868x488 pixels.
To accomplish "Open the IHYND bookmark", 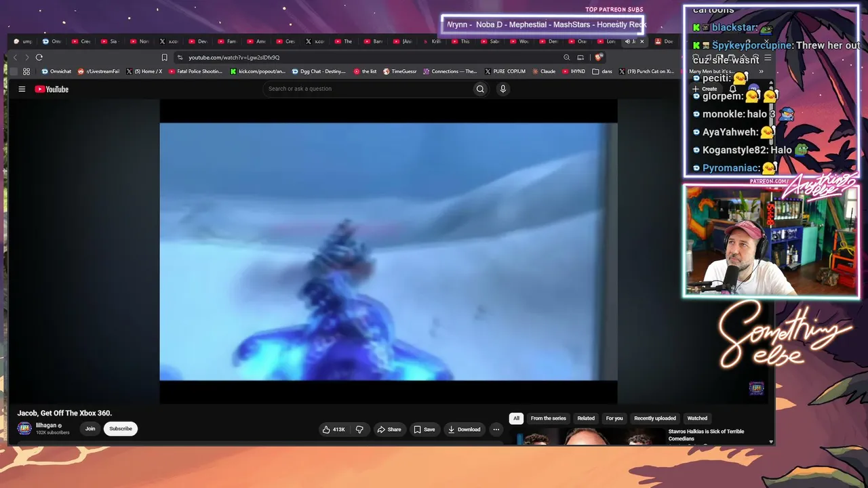I will click(x=573, y=71).
